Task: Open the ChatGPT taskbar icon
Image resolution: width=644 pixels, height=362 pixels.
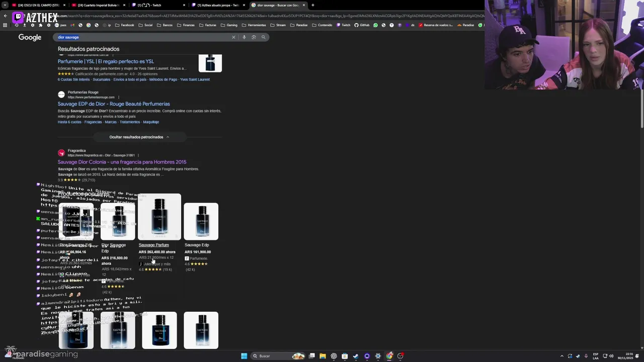Action: click(x=334, y=356)
